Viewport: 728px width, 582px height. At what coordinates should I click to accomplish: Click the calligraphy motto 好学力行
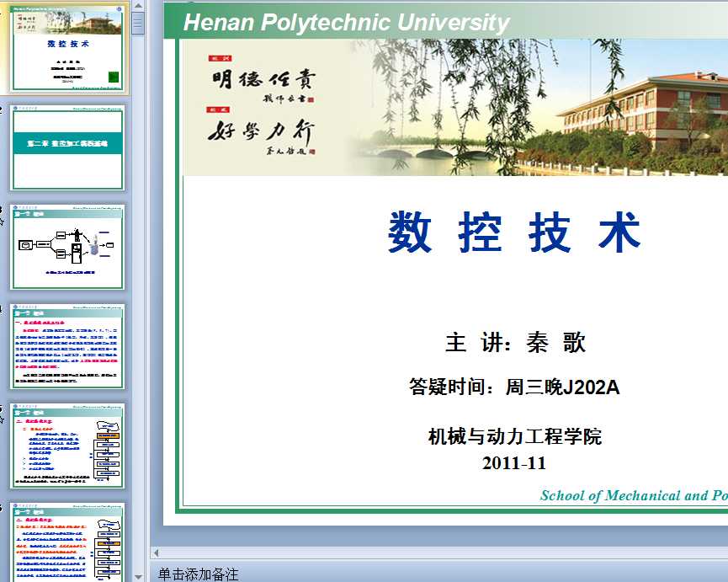coord(262,131)
